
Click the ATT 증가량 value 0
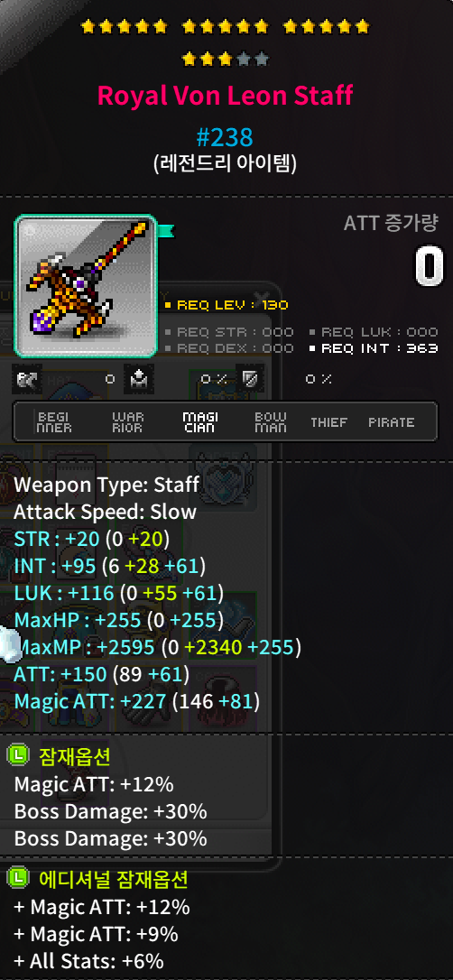click(430, 266)
